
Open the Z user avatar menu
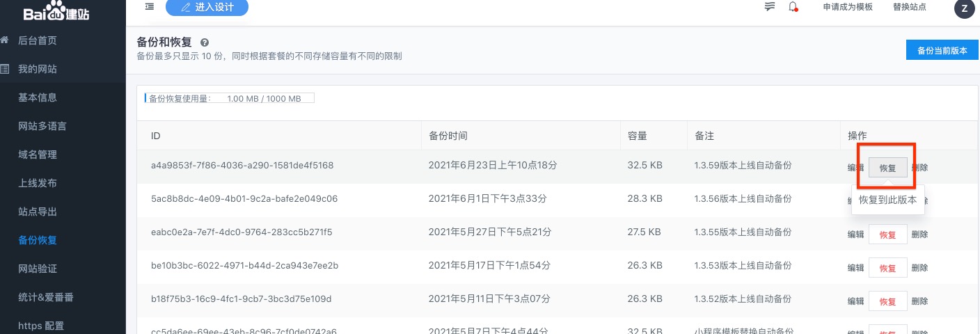click(x=963, y=8)
